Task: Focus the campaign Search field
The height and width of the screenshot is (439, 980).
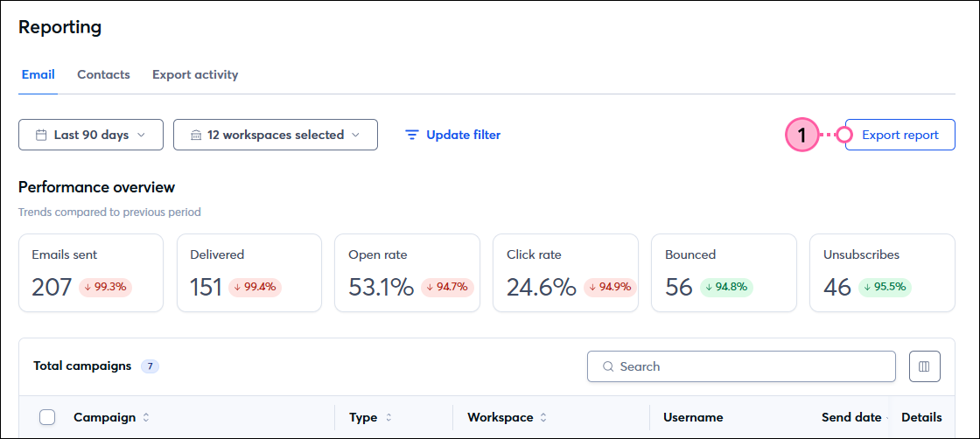Action: [x=741, y=366]
